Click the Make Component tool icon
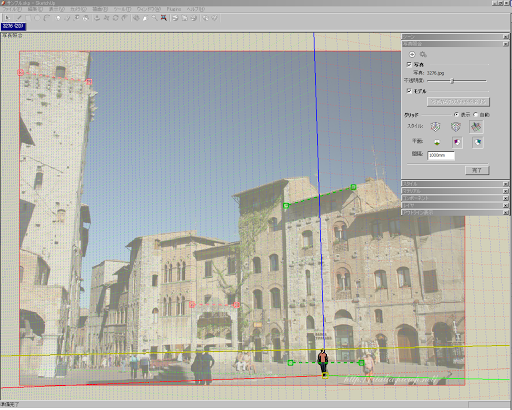 pyautogui.click(x=58, y=18)
